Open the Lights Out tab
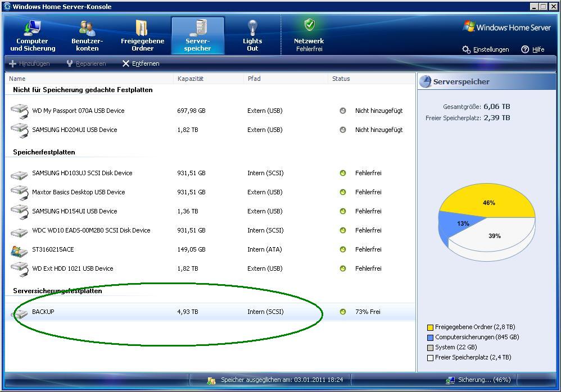 pyautogui.click(x=252, y=36)
